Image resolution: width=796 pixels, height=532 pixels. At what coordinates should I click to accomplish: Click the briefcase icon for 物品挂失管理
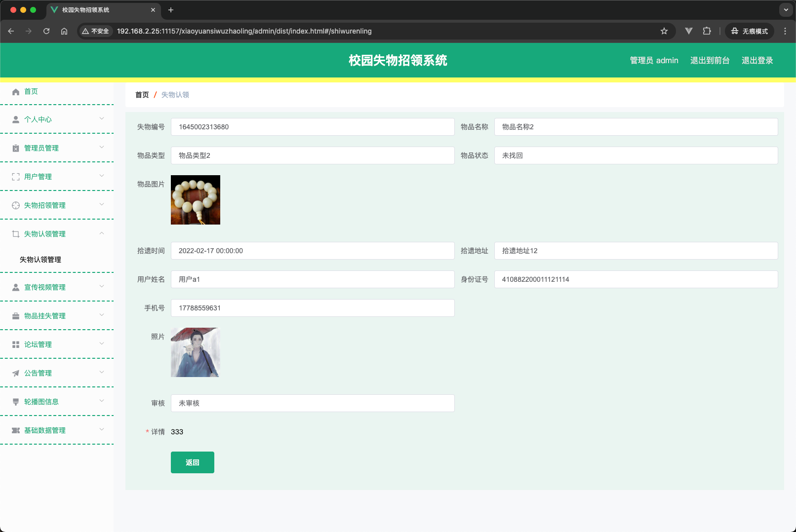[x=16, y=316]
